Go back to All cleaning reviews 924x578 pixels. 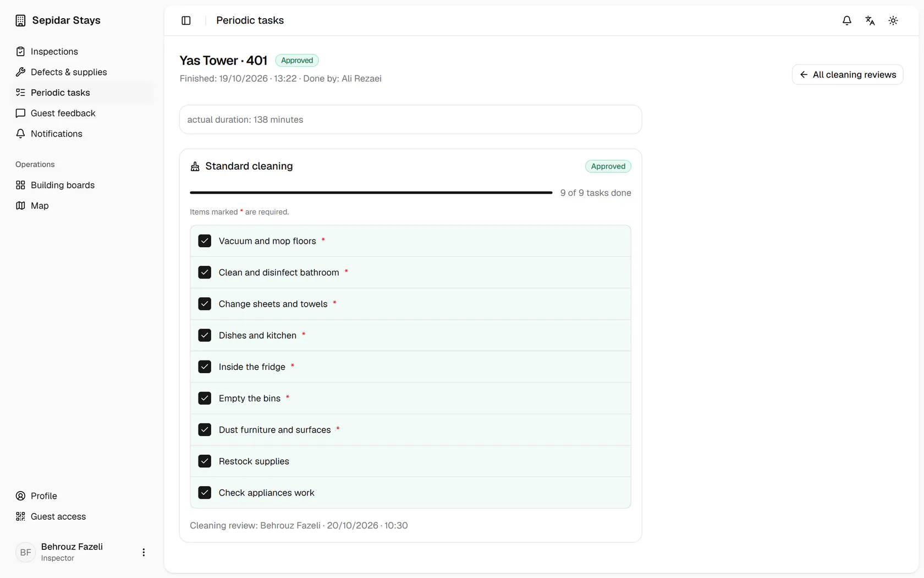848,74
